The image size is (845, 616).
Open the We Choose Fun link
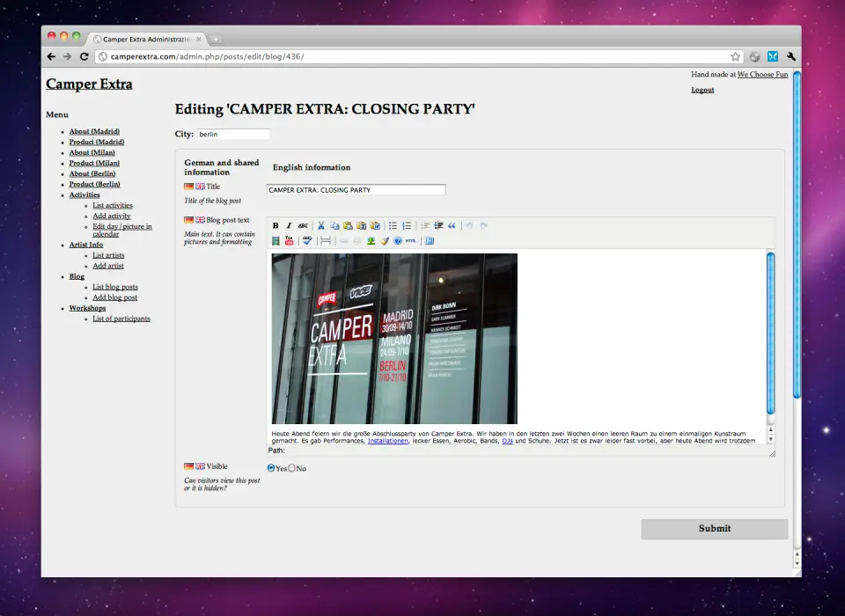click(762, 75)
